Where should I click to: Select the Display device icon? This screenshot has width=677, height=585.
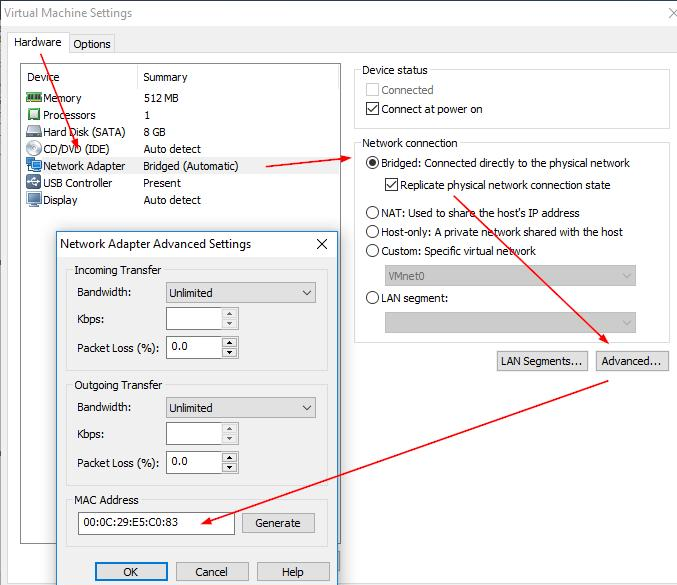pos(34,200)
